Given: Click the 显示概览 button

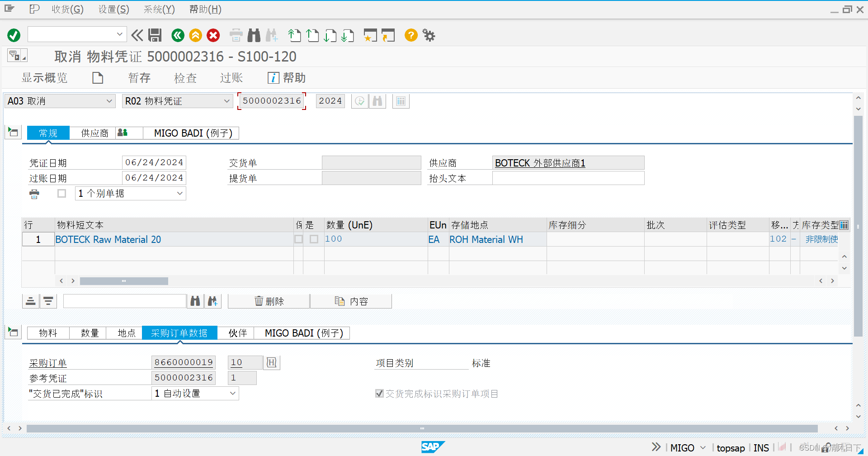Looking at the screenshot, I should click(x=44, y=78).
